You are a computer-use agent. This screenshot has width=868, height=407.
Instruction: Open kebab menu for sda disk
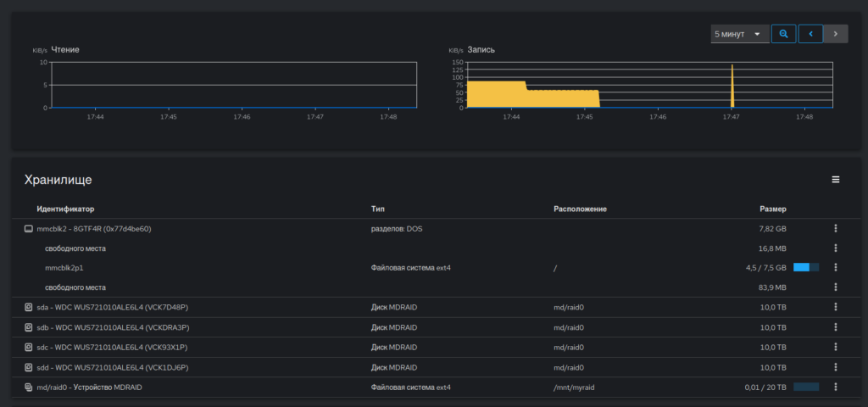click(x=835, y=307)
